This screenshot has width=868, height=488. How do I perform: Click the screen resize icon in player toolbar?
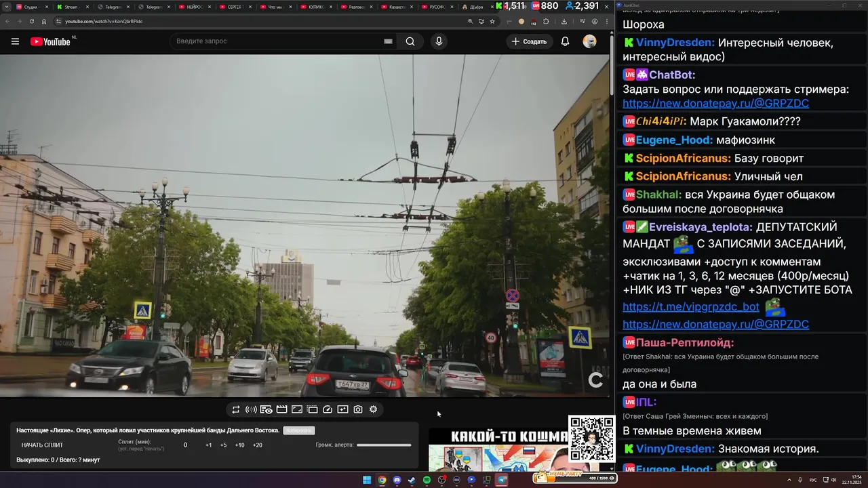click(x=297, y=409)
